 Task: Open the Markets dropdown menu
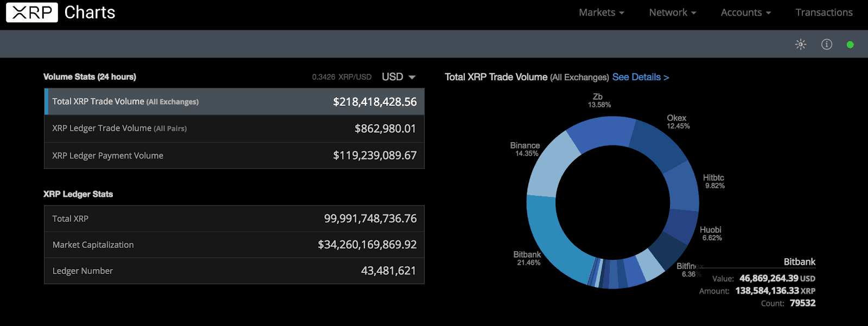pos(601,12)
